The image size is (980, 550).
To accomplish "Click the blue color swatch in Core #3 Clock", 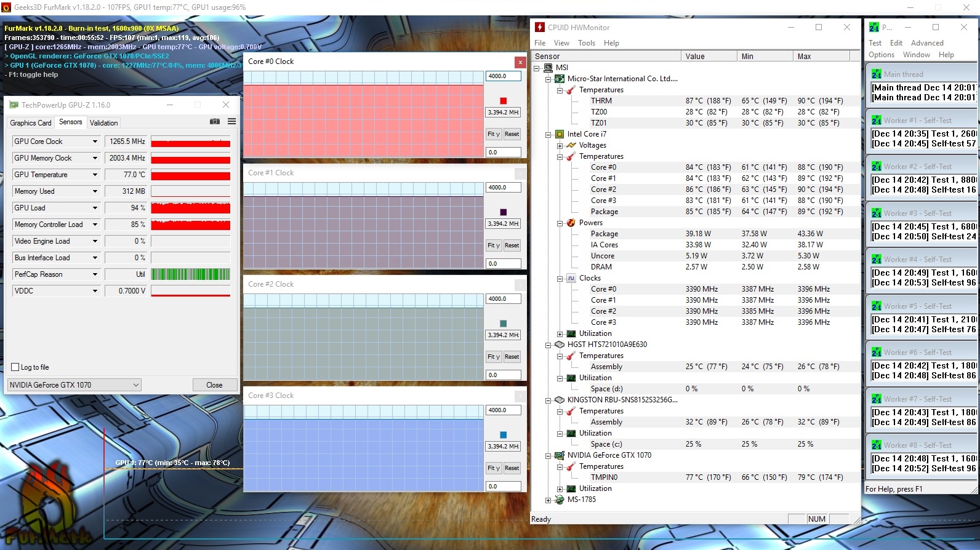I will (x=503, y=435).
